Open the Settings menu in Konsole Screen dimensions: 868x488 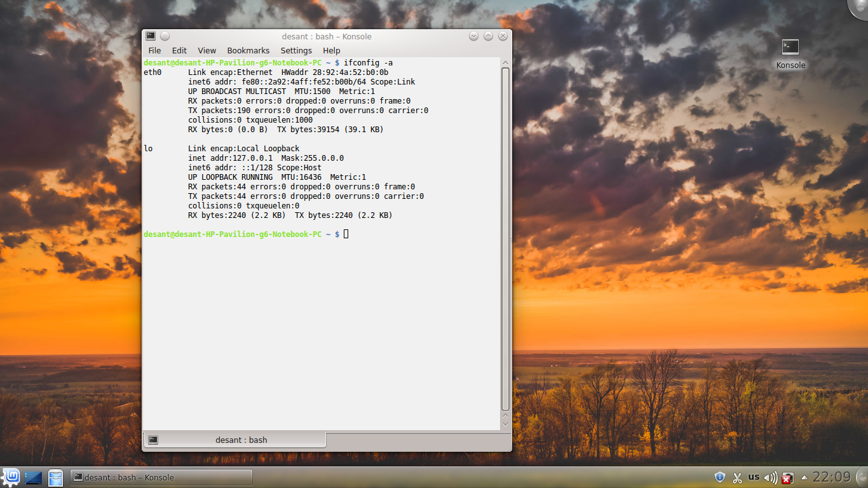296,50
